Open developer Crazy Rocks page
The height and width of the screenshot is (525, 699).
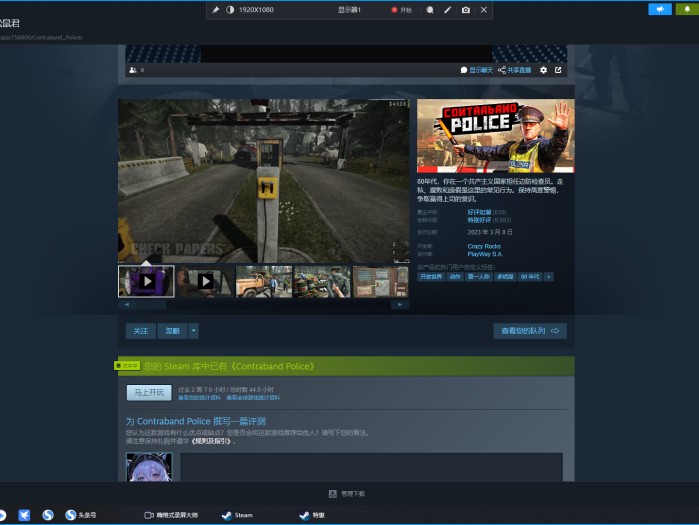pyautogui.click(x=484, y=246)
